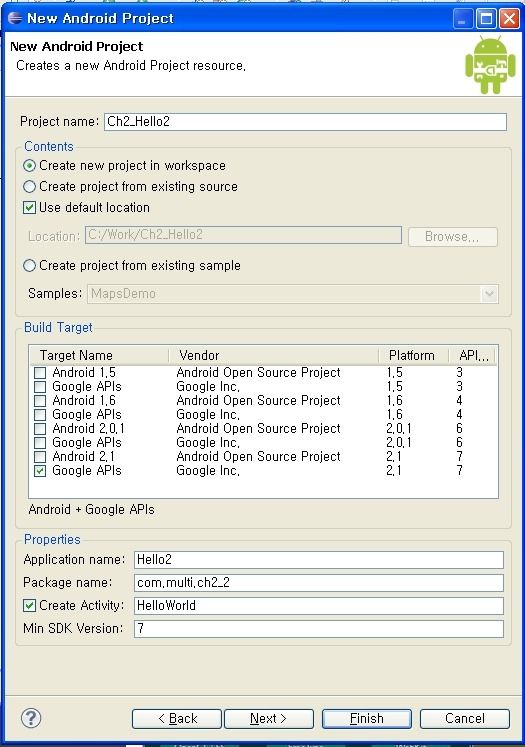Select Create project from existing source
Image resolution: width=525 pixels, height=747 pixels.
coord(30,186)
